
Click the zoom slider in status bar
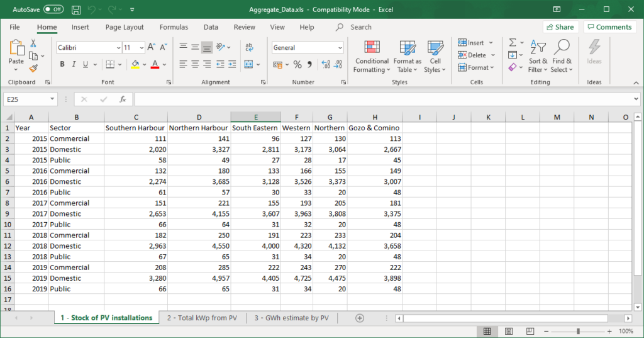tap(578, 331)
